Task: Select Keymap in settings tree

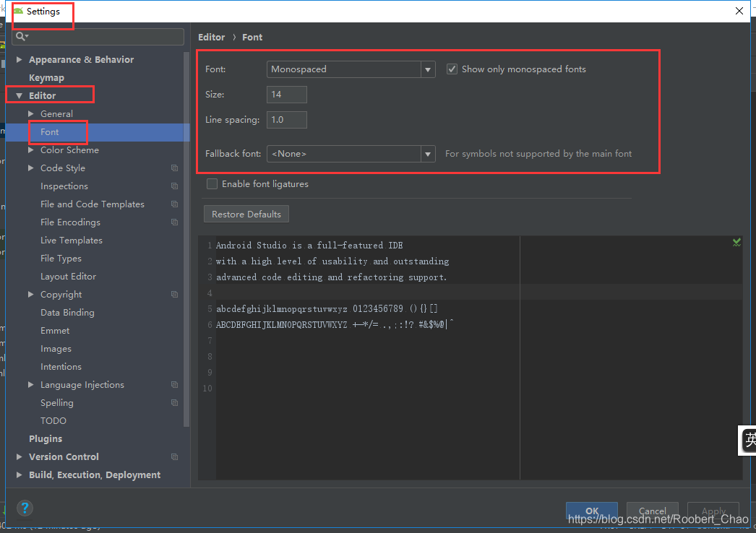Action: [46, 77]
